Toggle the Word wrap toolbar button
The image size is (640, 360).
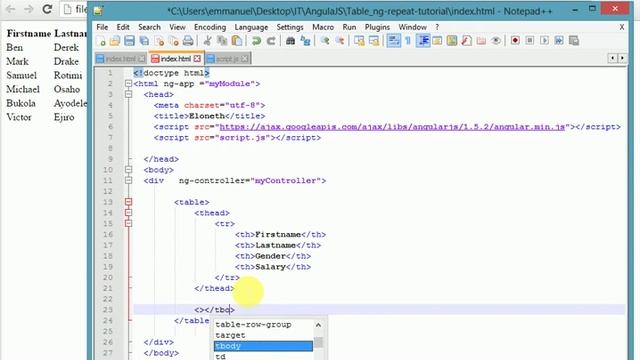coord(393,41)
